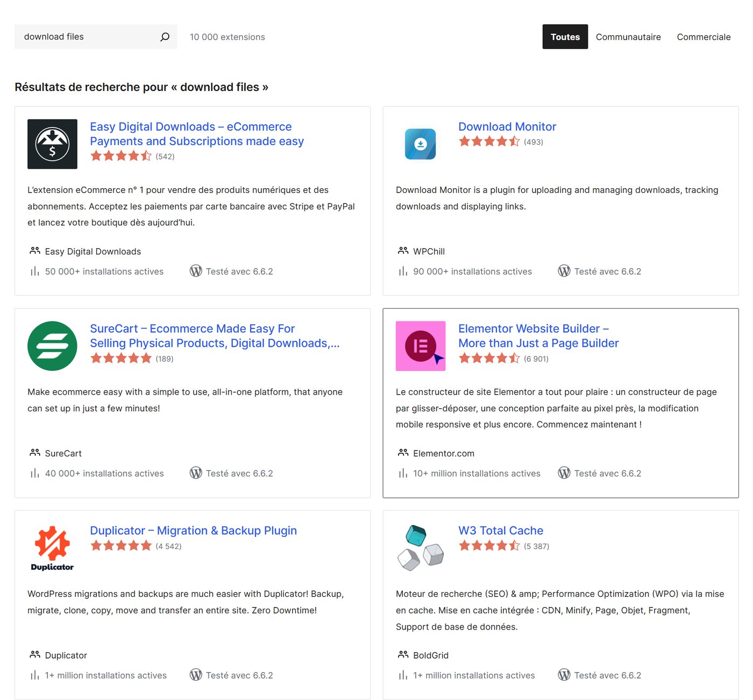Click the author icon beside Elementor.com

click(403, 453)
